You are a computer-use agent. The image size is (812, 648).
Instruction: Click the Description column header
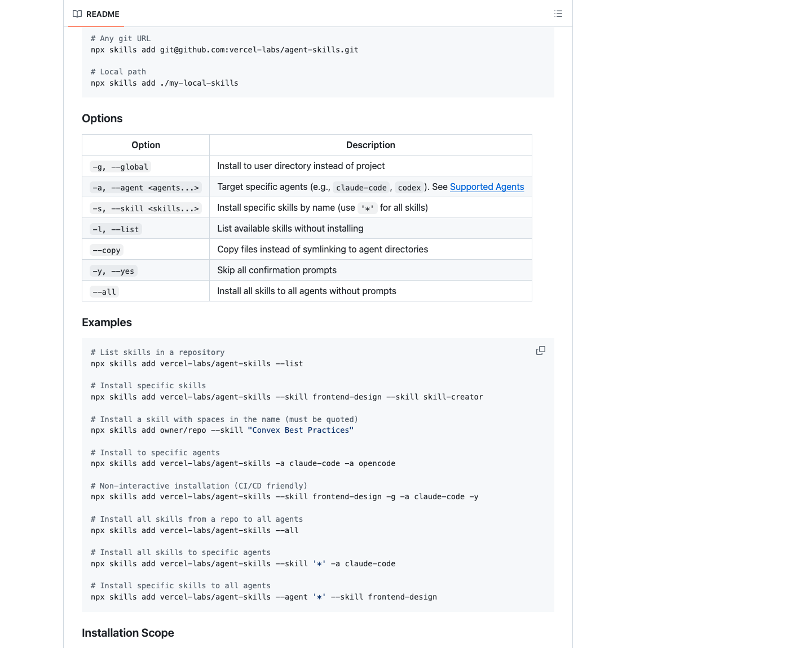click(370, 145)
